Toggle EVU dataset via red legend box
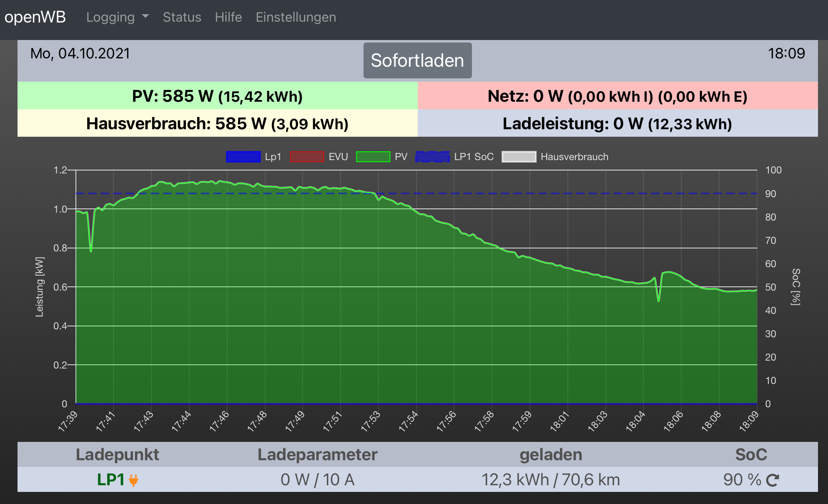 point(307,157)
